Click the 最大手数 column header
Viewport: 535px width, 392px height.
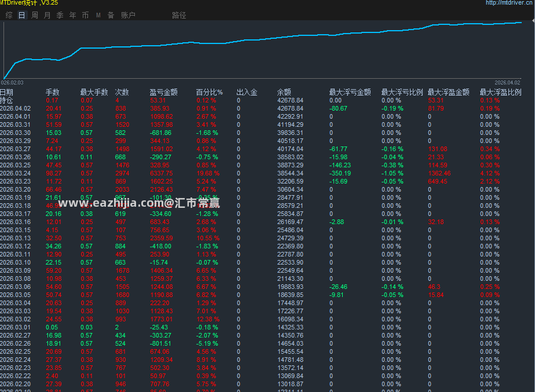click(94, 92)
